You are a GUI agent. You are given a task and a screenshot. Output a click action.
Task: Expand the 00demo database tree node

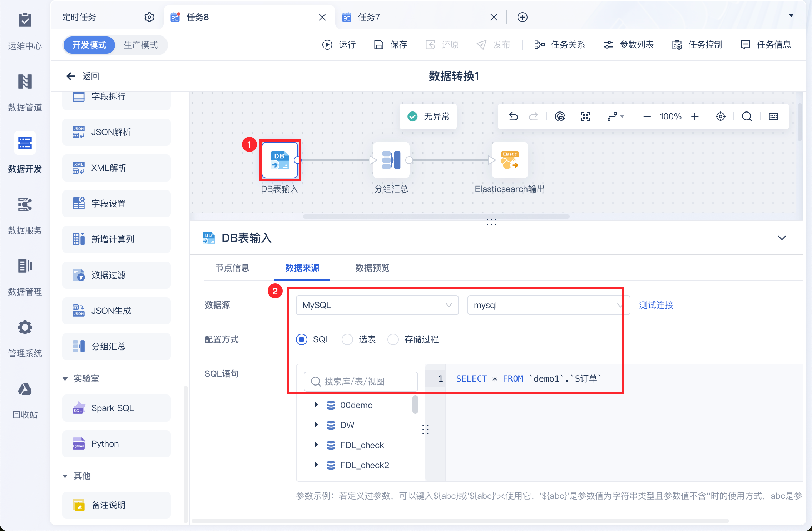(316, 405)
